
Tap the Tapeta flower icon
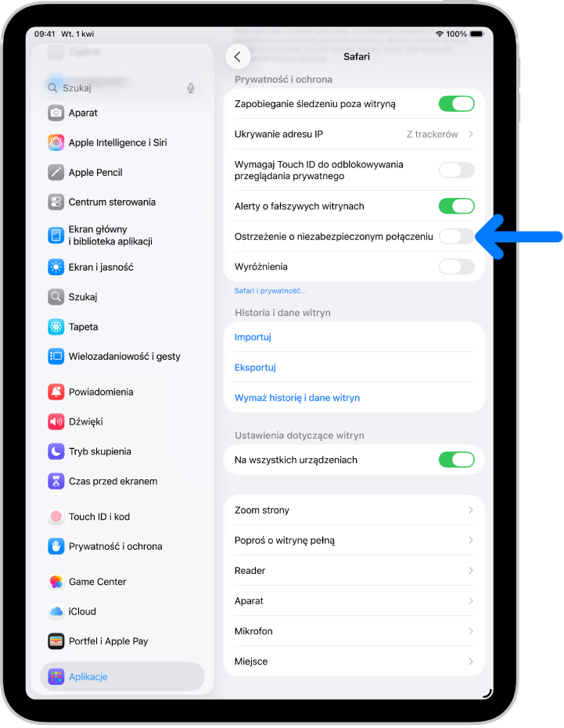(56, 327)
